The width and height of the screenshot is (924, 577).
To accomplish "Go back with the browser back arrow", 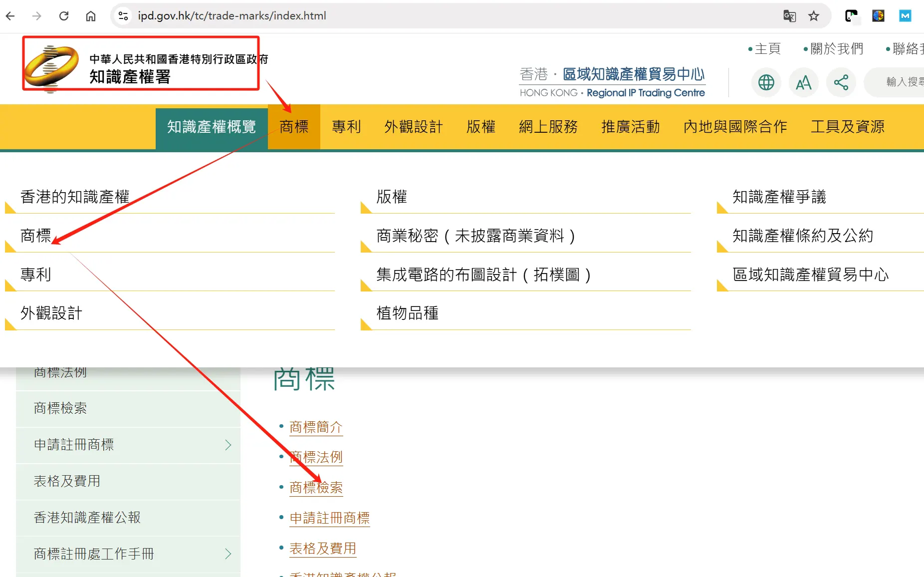I will [x=10, y=16].
